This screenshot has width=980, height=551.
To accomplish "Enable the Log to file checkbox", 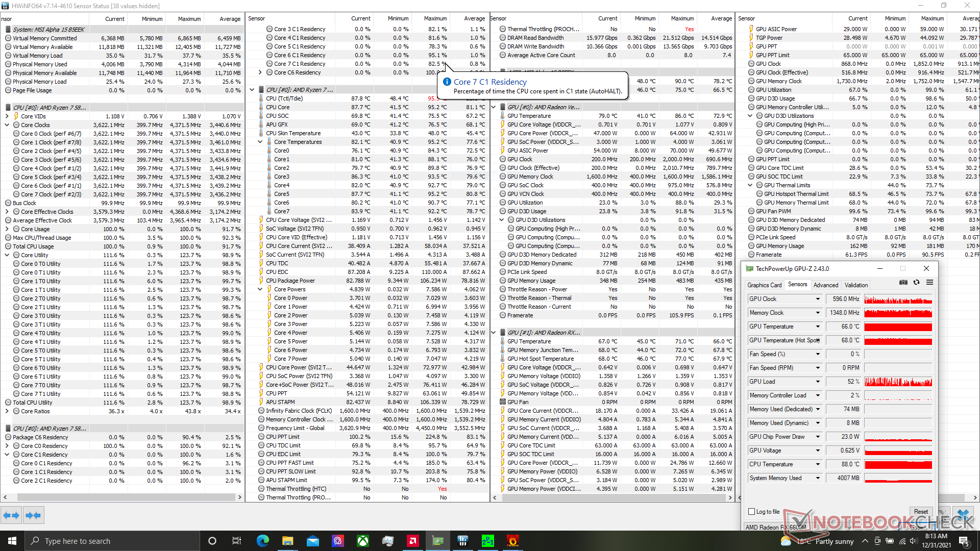I will tap(751, 512).
